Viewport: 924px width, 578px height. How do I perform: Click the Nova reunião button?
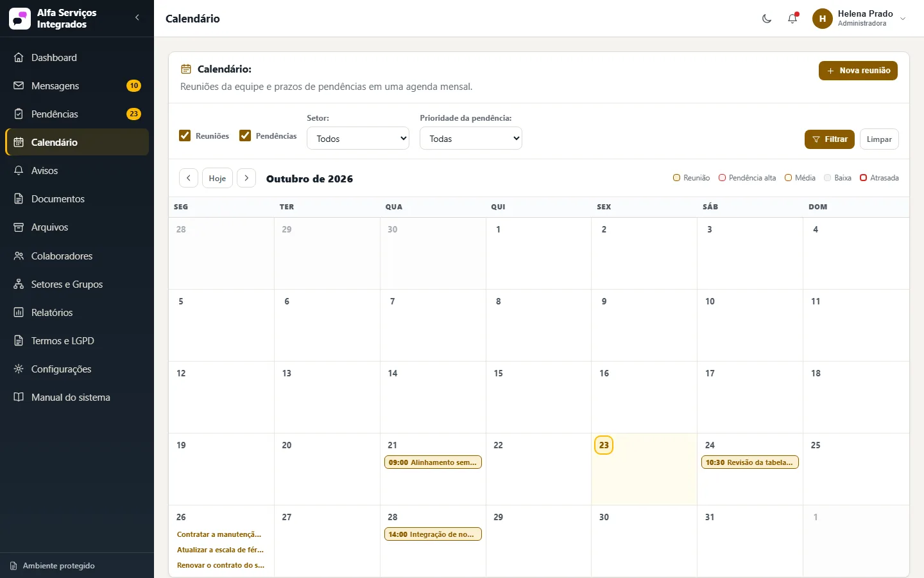pos(858,71)
